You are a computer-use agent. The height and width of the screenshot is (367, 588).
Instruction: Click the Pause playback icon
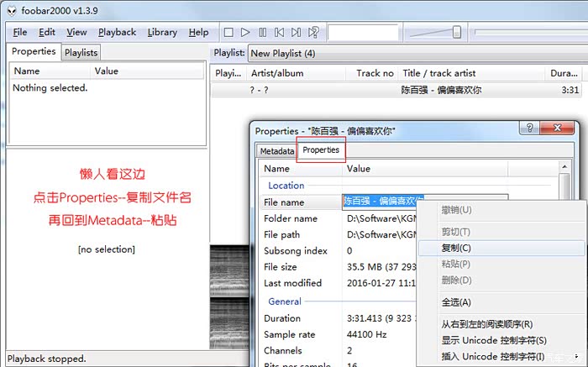[x=263, y=33]
